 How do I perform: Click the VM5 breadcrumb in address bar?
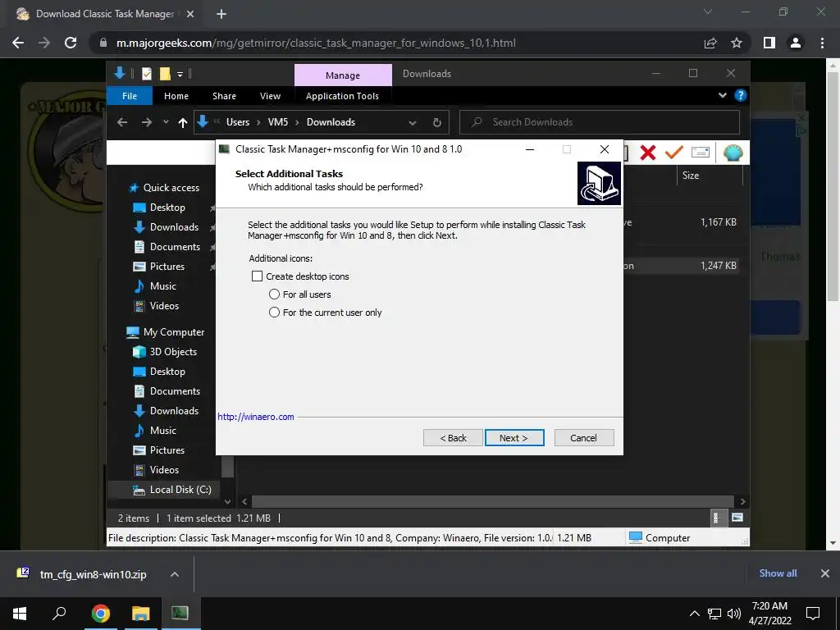click(277, 122)
